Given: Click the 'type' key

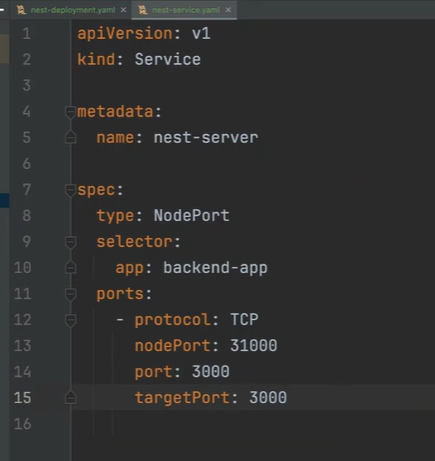Looking at the screenshot, I should point(115,216).
